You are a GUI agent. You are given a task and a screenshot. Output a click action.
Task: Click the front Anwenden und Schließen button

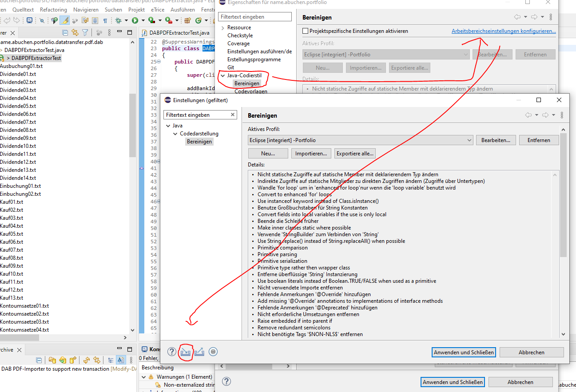464,352
